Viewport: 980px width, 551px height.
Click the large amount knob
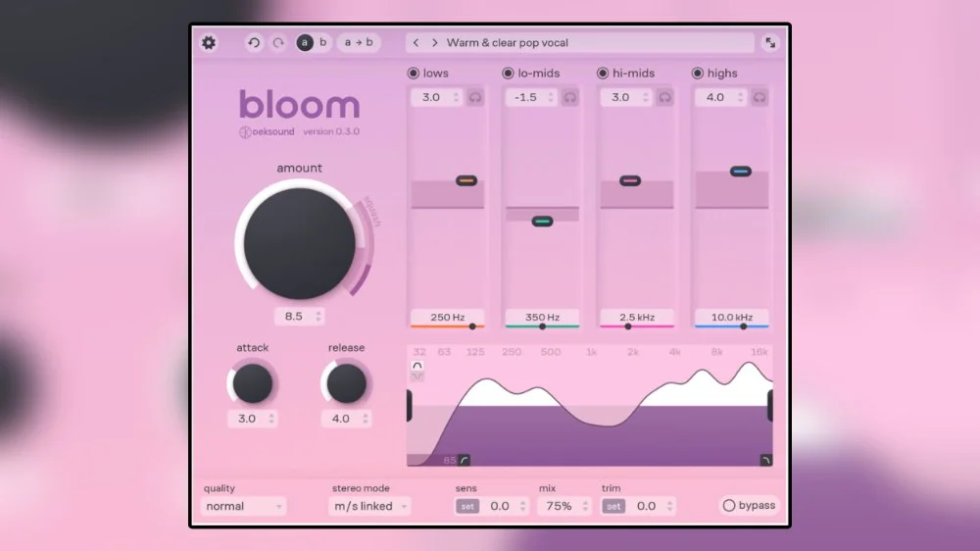[299, 243]
